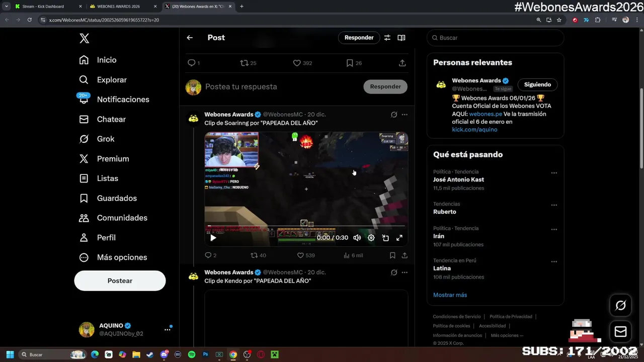Open more options on Soarinng clip post
The height and width of the screenshot is (362, 644).
tap(405, 115)
